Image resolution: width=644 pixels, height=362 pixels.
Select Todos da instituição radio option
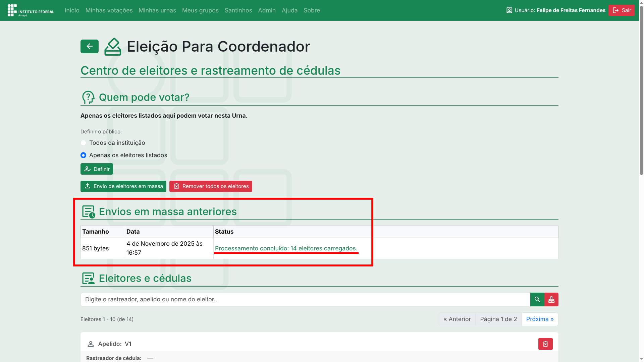coord(83,143)
